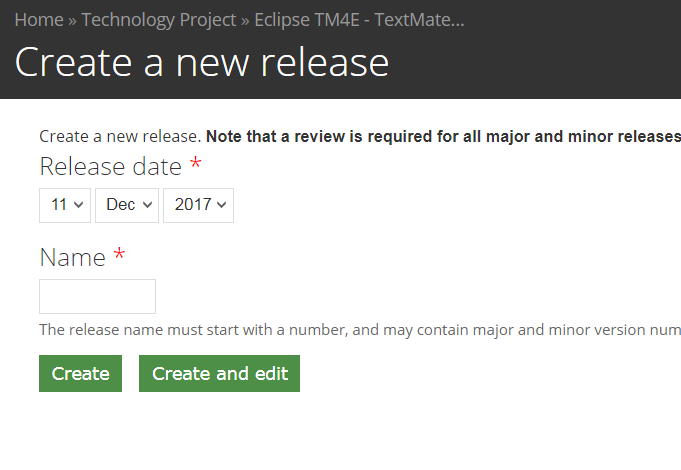Click the release name help text below the input
681x470 pixels.
click(x=360, y=330)
